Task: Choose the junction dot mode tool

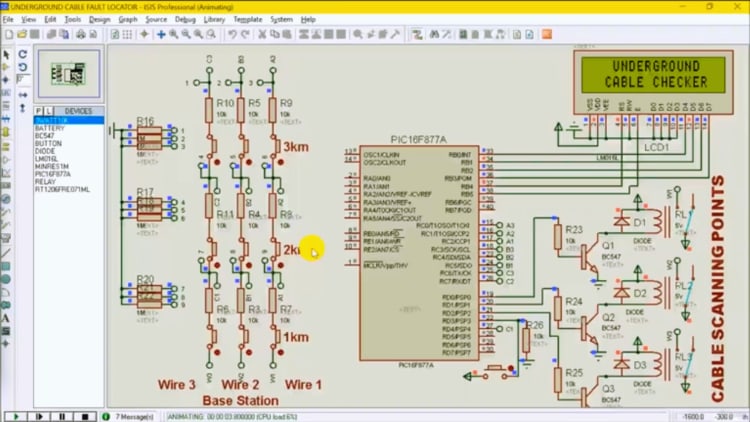Action: [6, 80]
